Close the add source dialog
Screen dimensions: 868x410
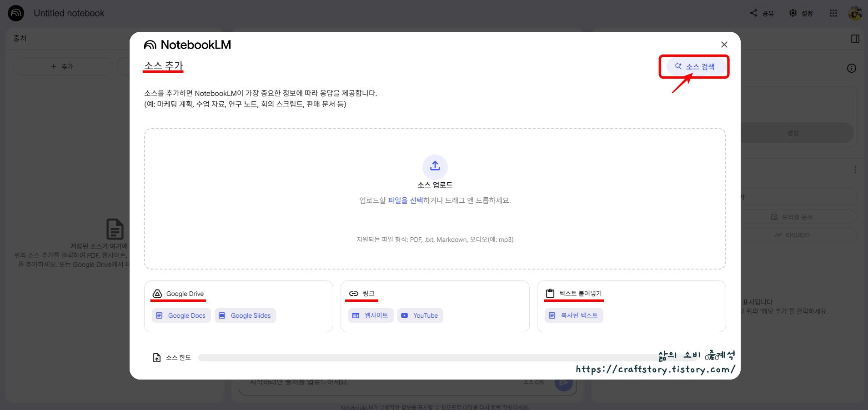point(724,45)
